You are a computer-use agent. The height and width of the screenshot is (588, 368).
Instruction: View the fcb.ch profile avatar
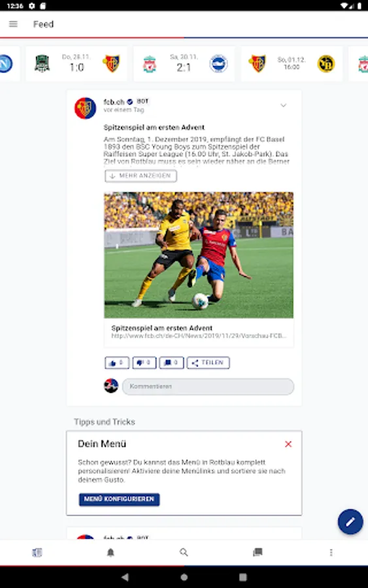(85, 108)
